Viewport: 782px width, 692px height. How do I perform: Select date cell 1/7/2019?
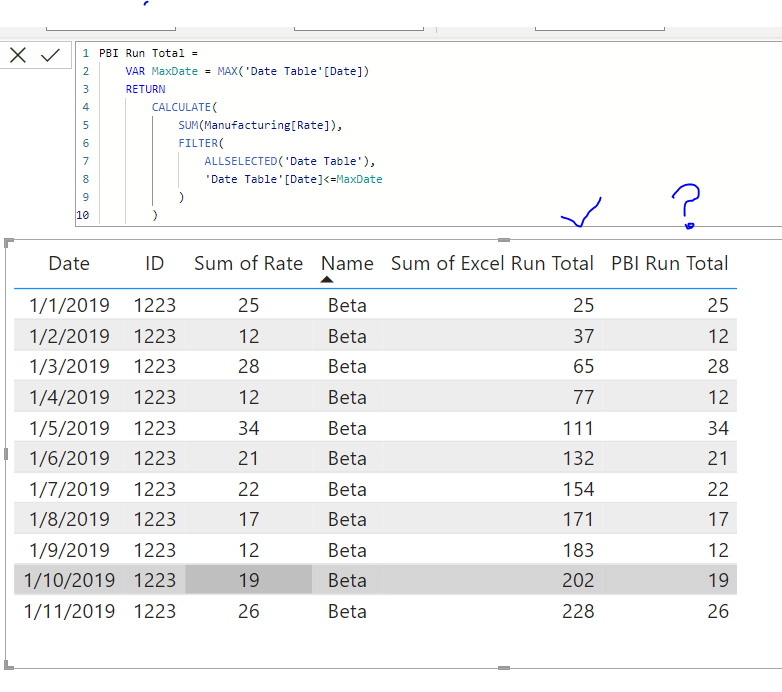[x=69, y=489]
